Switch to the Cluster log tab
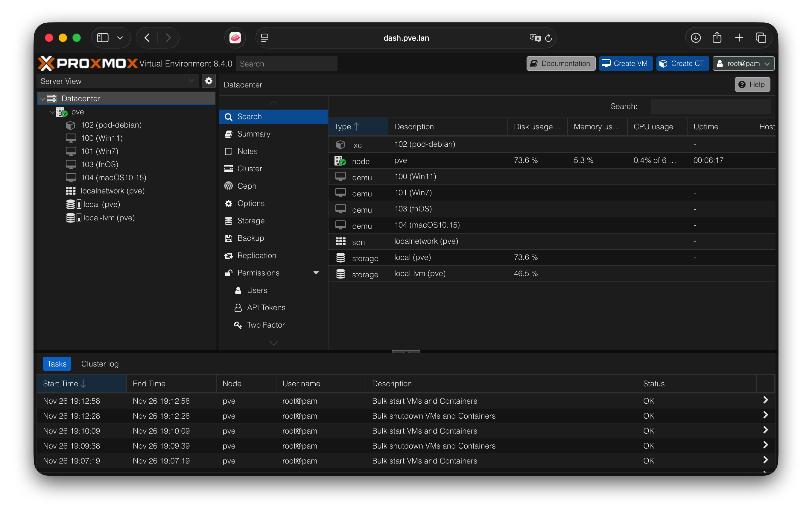Screen dimensions: 812x521 100,364
